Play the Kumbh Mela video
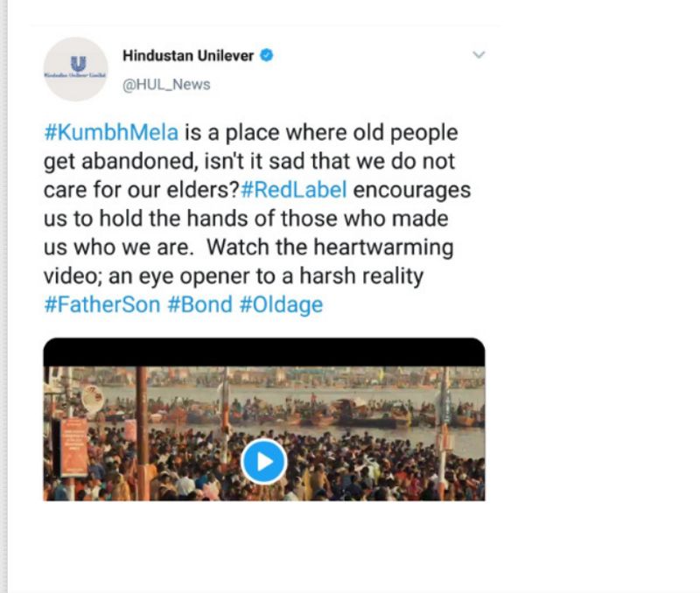Screen dimensions: 700x593 (263, 460)
